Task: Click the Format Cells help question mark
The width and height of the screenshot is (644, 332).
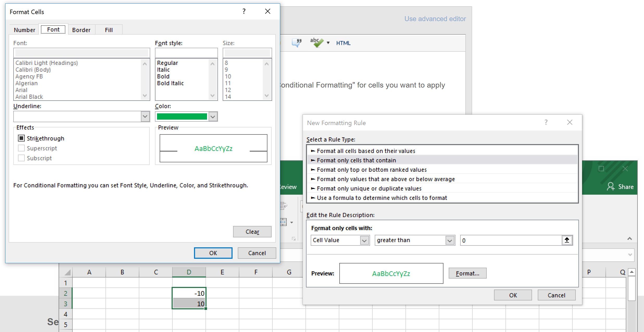Action: click(244, 11)
